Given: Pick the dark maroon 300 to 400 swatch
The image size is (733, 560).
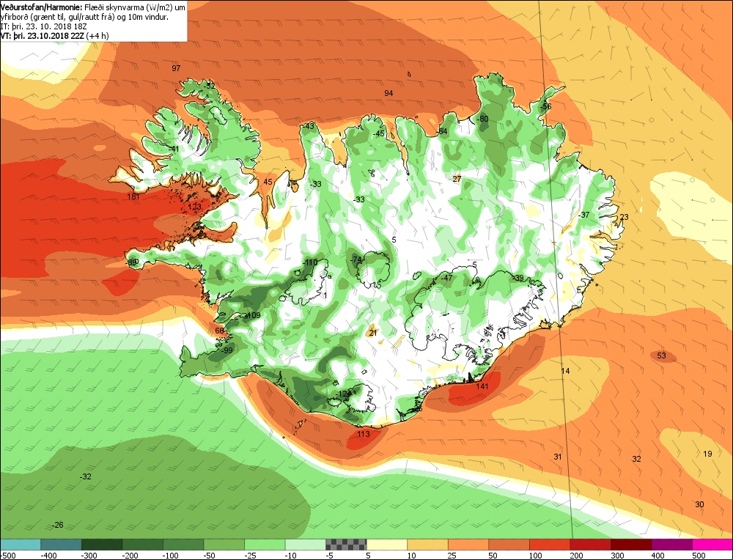Looking at the screenshot, I should click(x=631, y=545).
